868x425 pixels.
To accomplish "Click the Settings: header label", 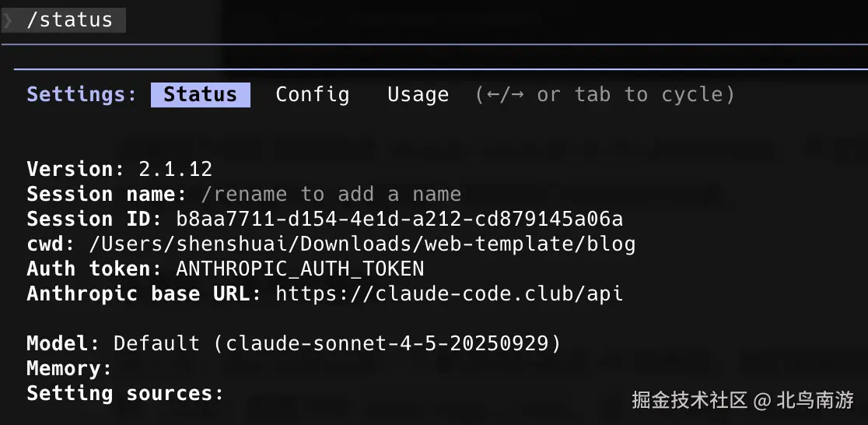I will (x=82, y=95).
